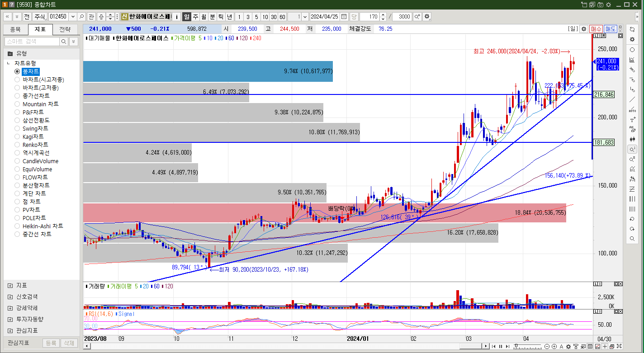
Task: Click the 스마트 검색 input field
Action: point(32,41)
